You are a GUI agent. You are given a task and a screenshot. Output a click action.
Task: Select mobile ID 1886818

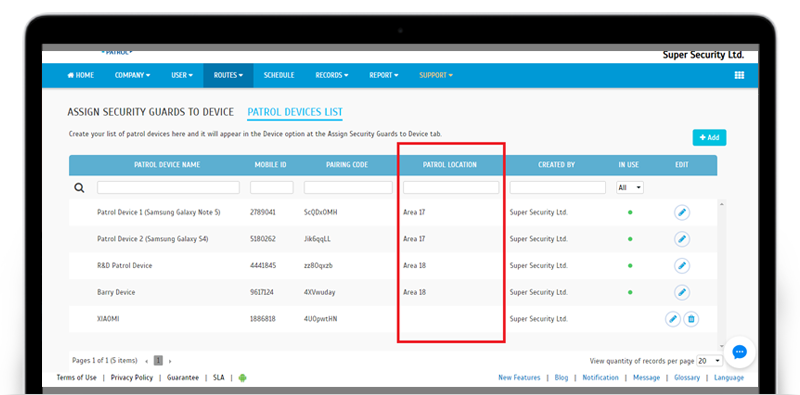point(263,319)
